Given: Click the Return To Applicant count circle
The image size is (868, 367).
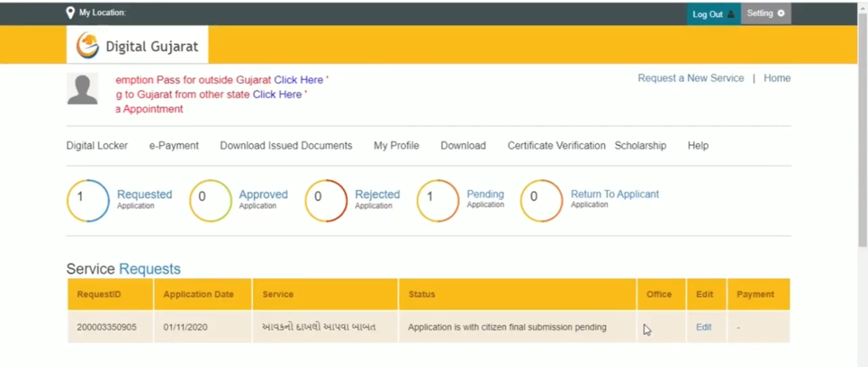Looking at the screenshot, I should tap(542, 201).
